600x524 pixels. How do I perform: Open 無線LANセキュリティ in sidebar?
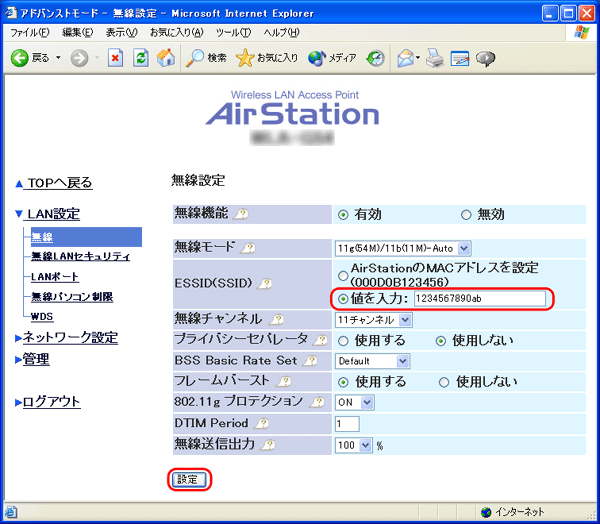click(x=80, y=257)
